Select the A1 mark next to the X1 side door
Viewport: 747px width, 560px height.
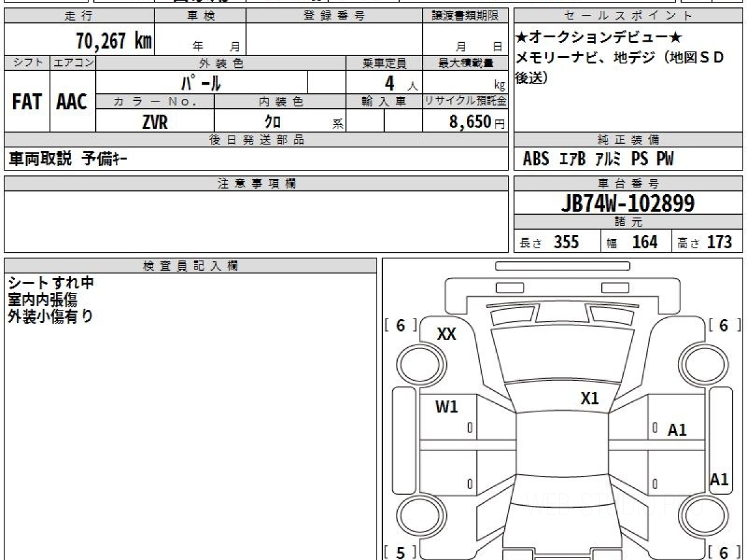tap(677, 430)
